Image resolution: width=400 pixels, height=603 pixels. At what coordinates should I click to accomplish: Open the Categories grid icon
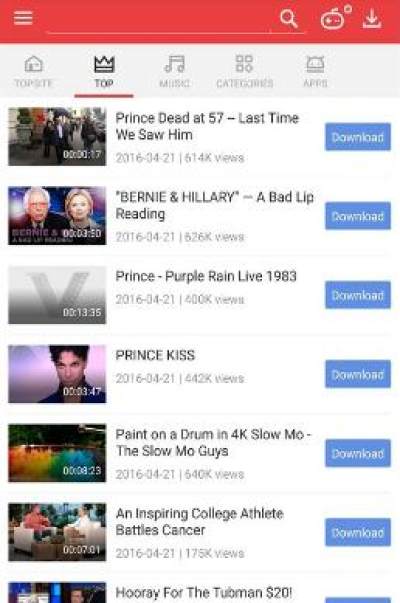tap(244, 63)
